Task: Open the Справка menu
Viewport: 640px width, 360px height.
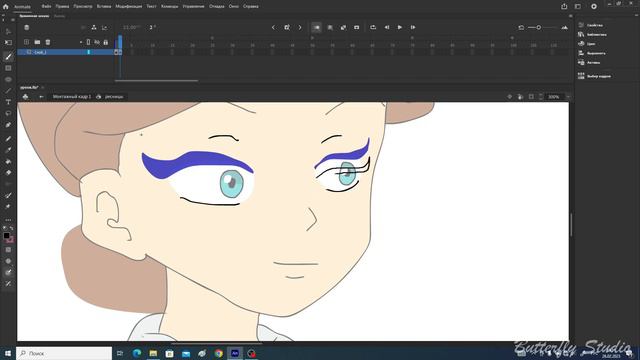Action: tap(250, 7)
